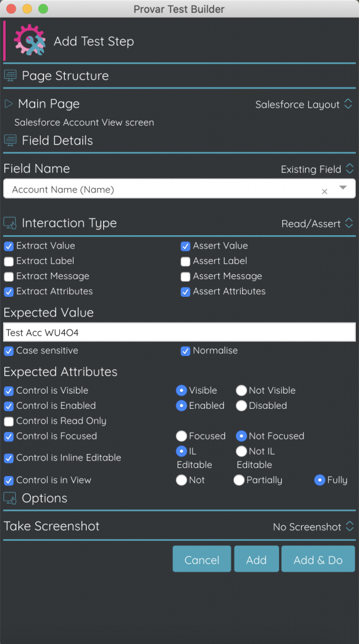Open the Account Name field dropdown arrow
Image resolution: width=359 pixels, height=644 pixels.
(343, 187)
